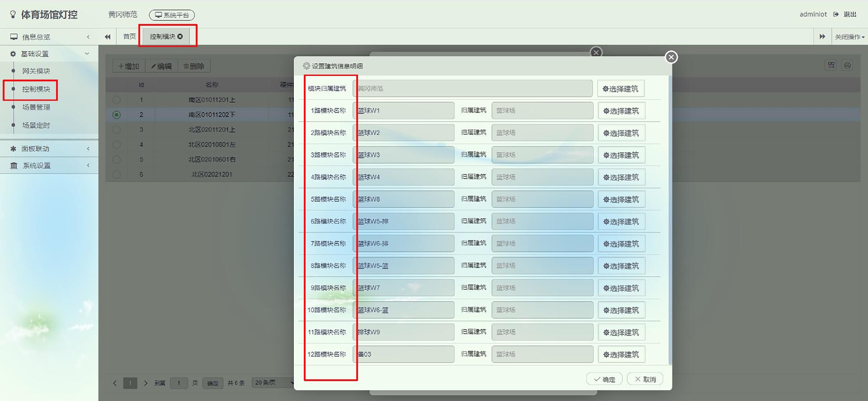
Task: Click the 1路模块名称 input field
Action: [x=403, y=111]
